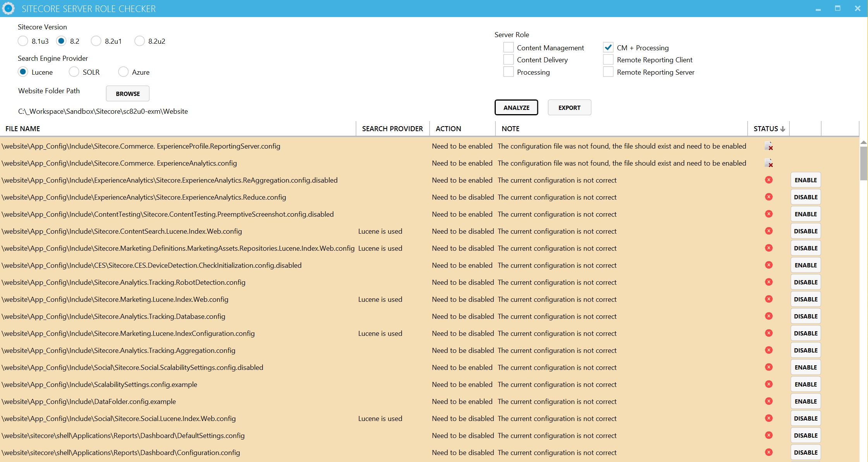Click missing-file status icon for Commerce ExperienceAnalytics.config
The width and height of the screenshot is (868, 462).
pos(768,163)
